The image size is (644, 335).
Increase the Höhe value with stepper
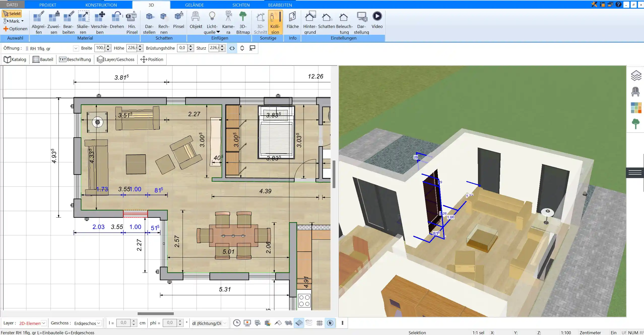(x=140, y=46)
